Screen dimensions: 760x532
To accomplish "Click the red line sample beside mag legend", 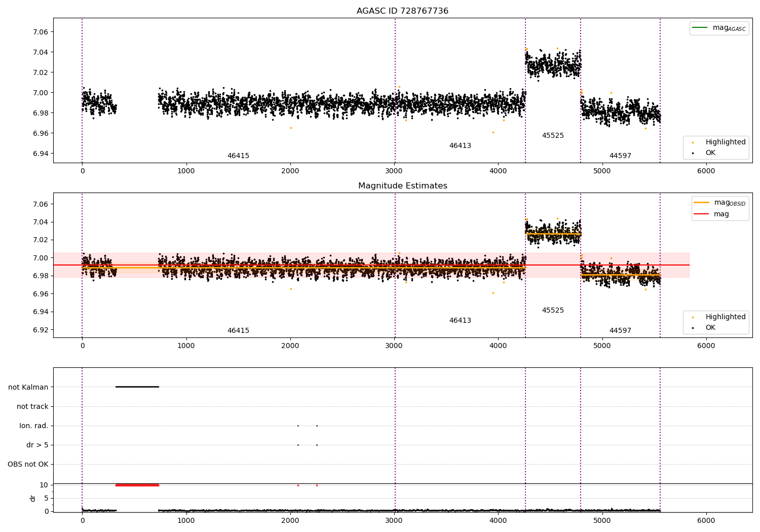I will tap(701, 214).
